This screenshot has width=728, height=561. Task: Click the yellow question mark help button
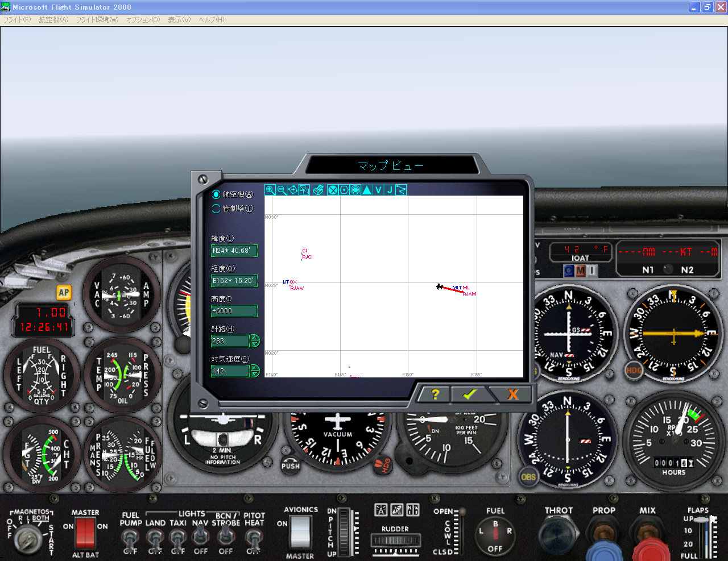(435, 394)
